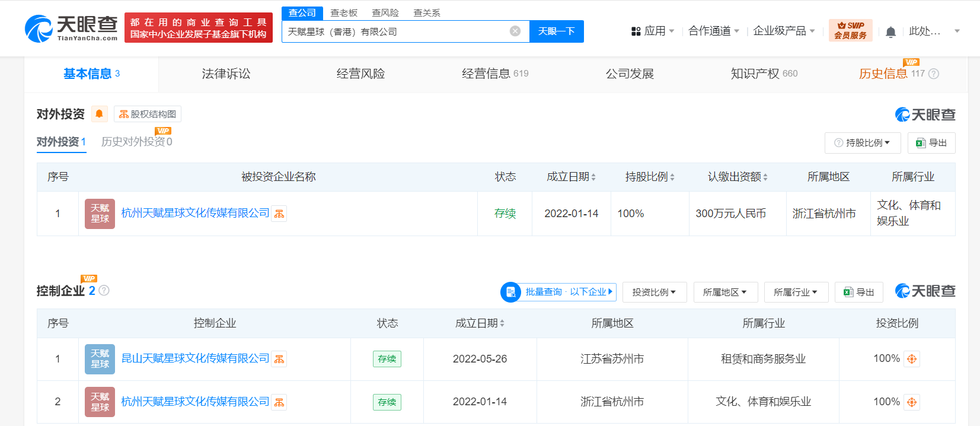980x426 pixels.
Task: Switch to the 查公司 search tab
Action: 302,13
